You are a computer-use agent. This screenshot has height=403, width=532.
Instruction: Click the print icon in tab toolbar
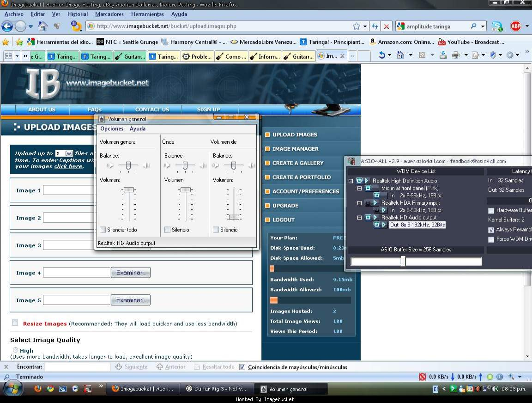click(x=455, y=55)
